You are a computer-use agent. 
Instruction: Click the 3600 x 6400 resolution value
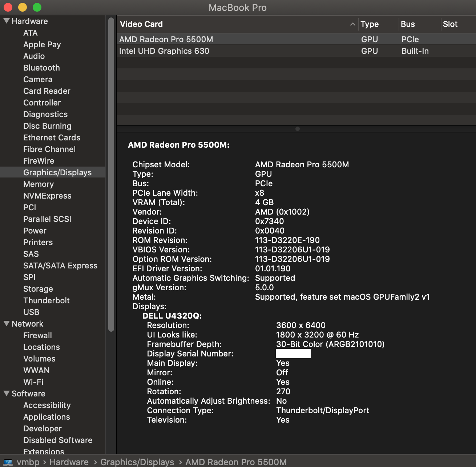tap(301, 325)
